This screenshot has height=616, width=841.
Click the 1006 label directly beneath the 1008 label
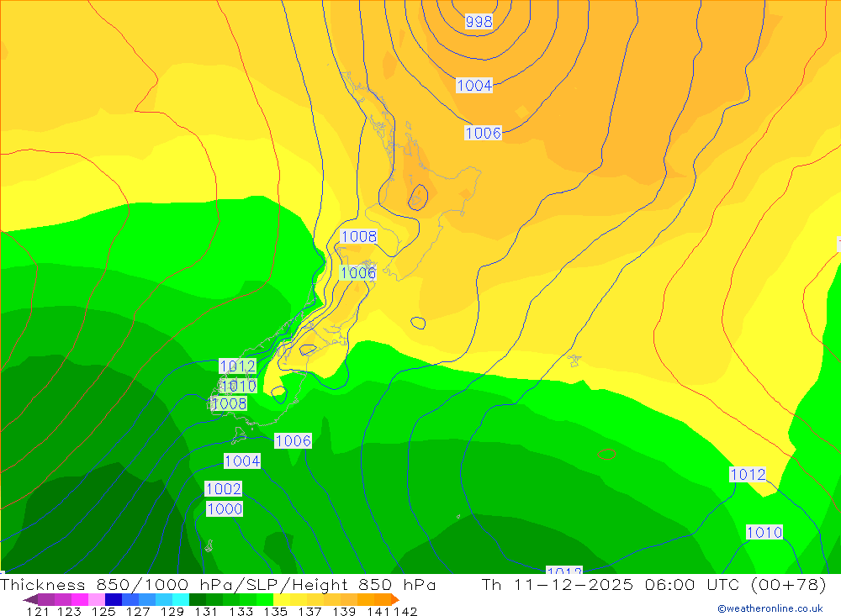point(357,273)
